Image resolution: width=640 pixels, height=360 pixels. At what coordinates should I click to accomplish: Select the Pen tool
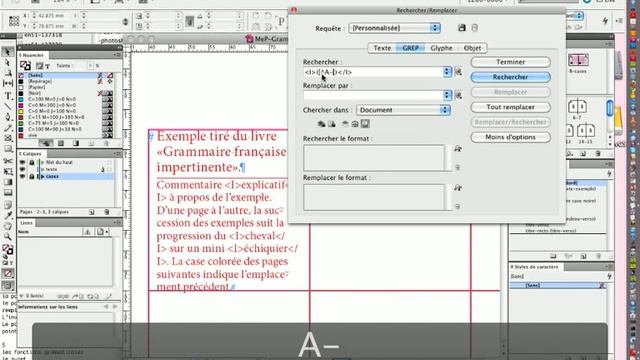[x=7, y=117]
